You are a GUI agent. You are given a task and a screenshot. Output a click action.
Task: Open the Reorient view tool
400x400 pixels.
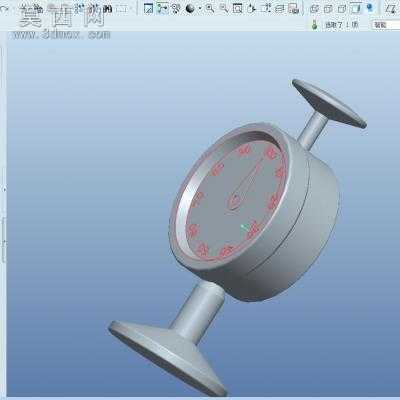[x=252, y=9]
